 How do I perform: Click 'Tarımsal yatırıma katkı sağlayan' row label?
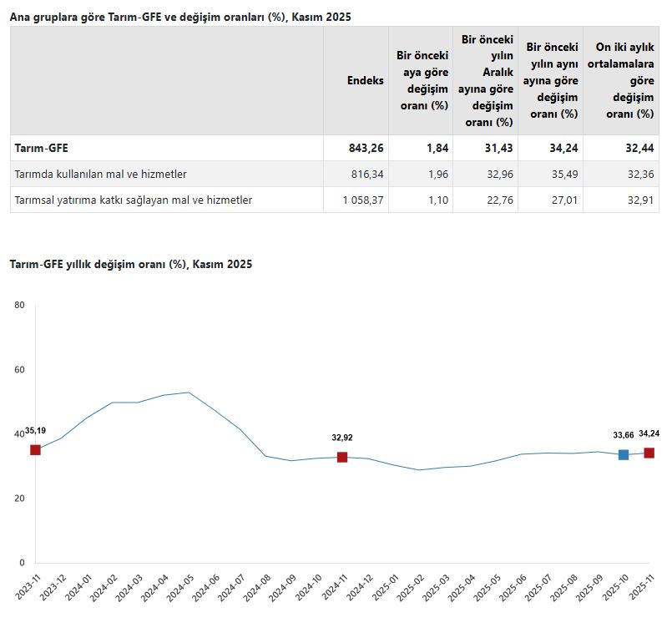coord(134,200)
